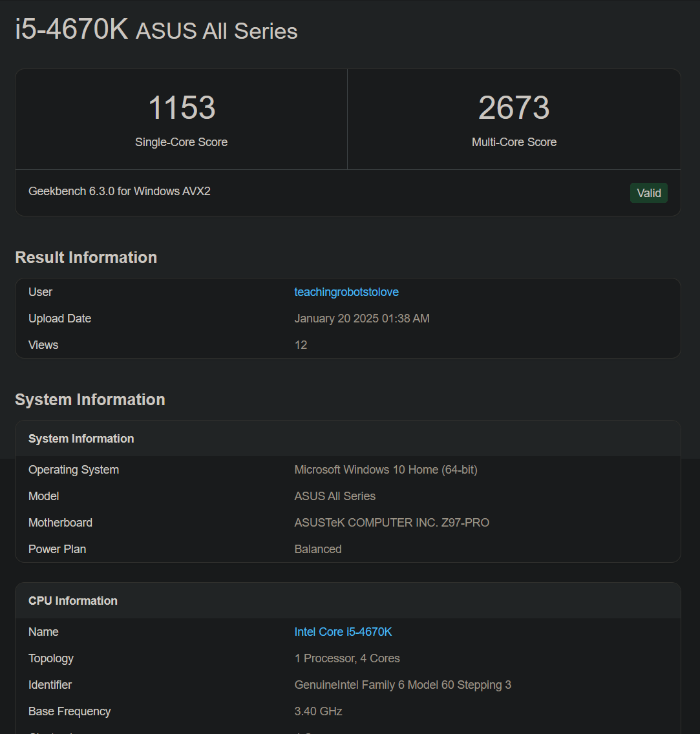Select the topology value 1 Processor, 4 Cores
The image size is (700, 734).
click(347, 658)
